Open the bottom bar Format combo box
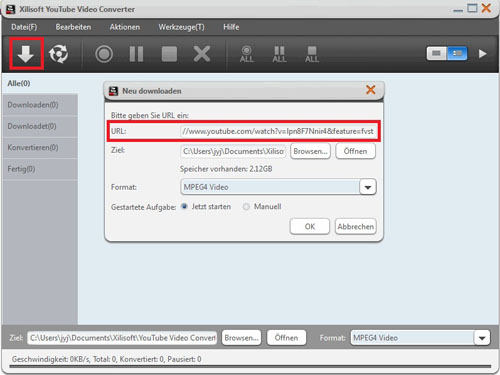 [x=420, y=338]
